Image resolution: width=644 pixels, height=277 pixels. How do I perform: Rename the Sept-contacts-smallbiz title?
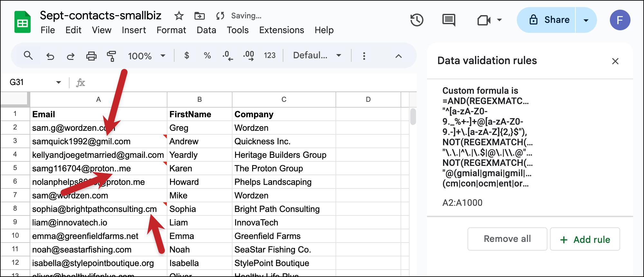click(x=100, y=15)
